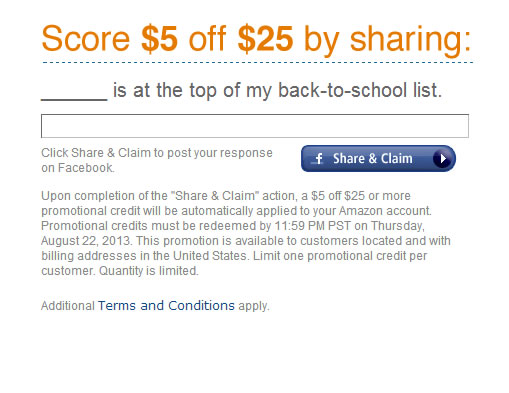
Task: Click the word "apply." after the link
Action: click(254, 306)
